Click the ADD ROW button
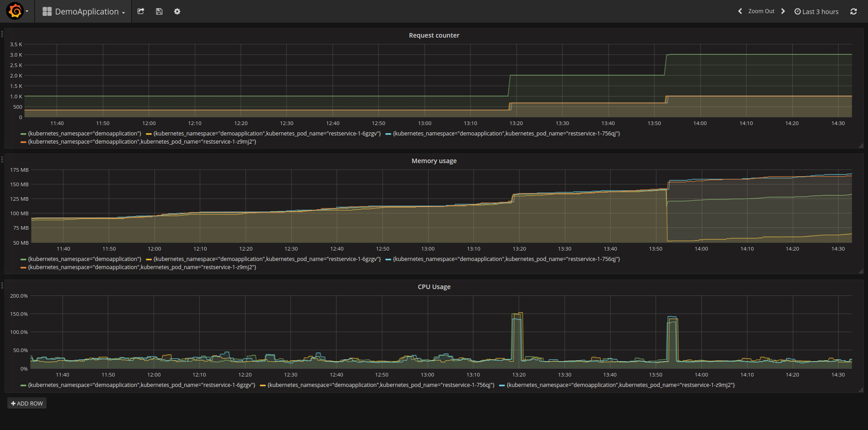The width and height of the screenshot is (868, 430). [x=27, y=403]
